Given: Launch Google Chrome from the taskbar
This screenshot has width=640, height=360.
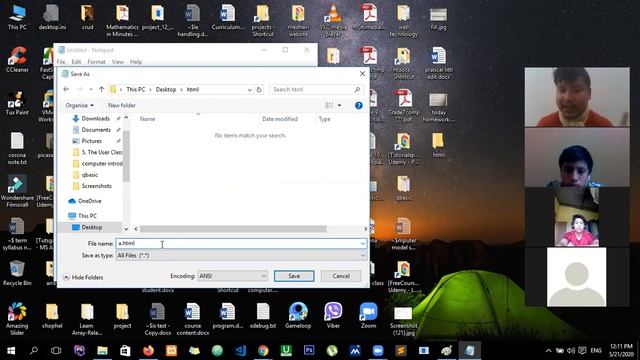Looking at the screenshot, I should click(x=263, y=351).
